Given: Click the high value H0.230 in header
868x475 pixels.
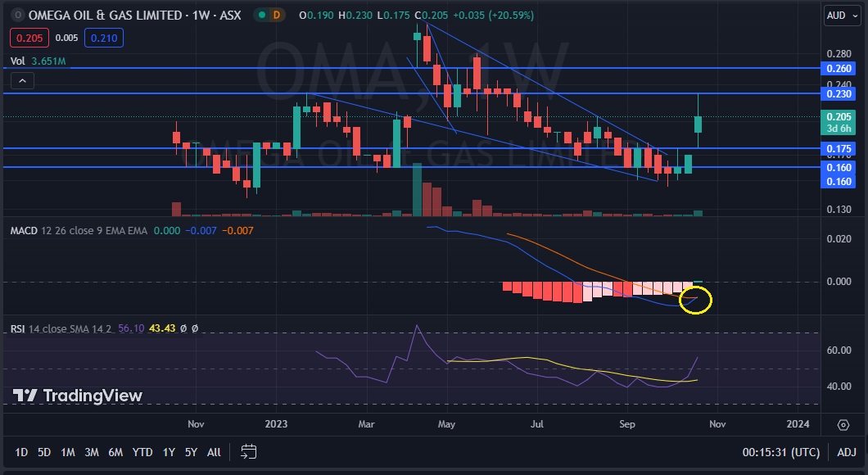Looking at the screenshot, I should (x=355, y=15).
